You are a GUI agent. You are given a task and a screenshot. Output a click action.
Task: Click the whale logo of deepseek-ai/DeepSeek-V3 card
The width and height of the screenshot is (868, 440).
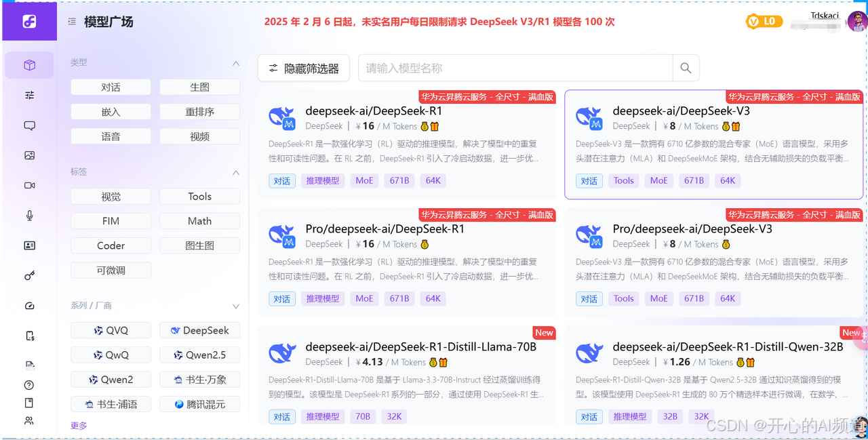tap(589, 118)
